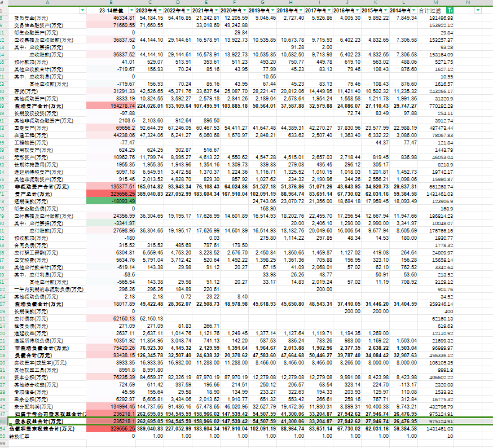Select column B by its header letter
The image size is (493, 448).
click(111, 2)
